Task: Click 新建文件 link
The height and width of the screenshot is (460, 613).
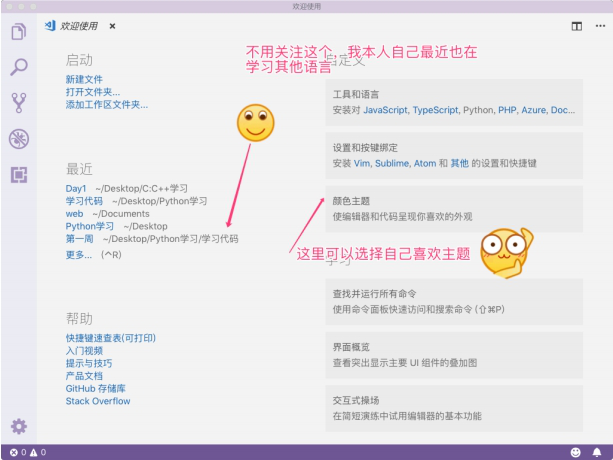Action: coord(84,79)
